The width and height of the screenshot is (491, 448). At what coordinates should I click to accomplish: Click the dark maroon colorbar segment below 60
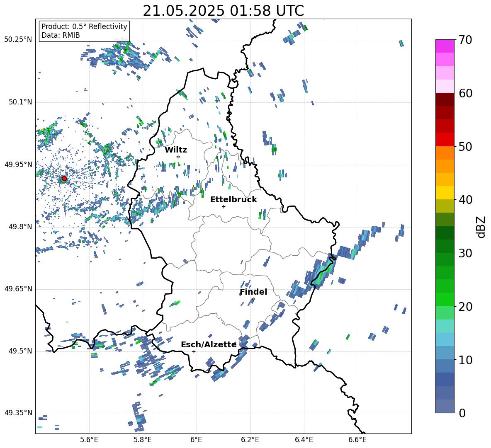coord(445,99)
